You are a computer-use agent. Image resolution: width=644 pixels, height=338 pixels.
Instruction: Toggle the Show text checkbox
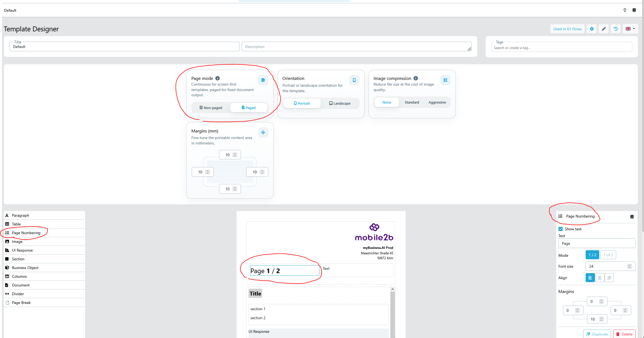(561, 229)
